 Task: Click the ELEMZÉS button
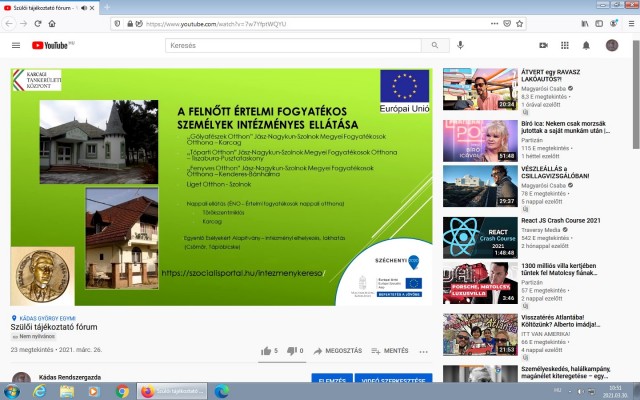click(332, 378)
